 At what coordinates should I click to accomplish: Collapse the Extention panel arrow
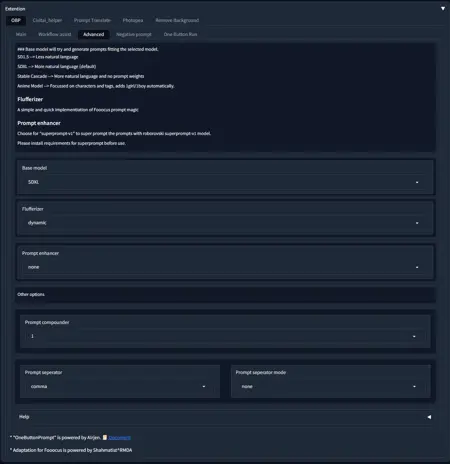(x=443, y=9)
